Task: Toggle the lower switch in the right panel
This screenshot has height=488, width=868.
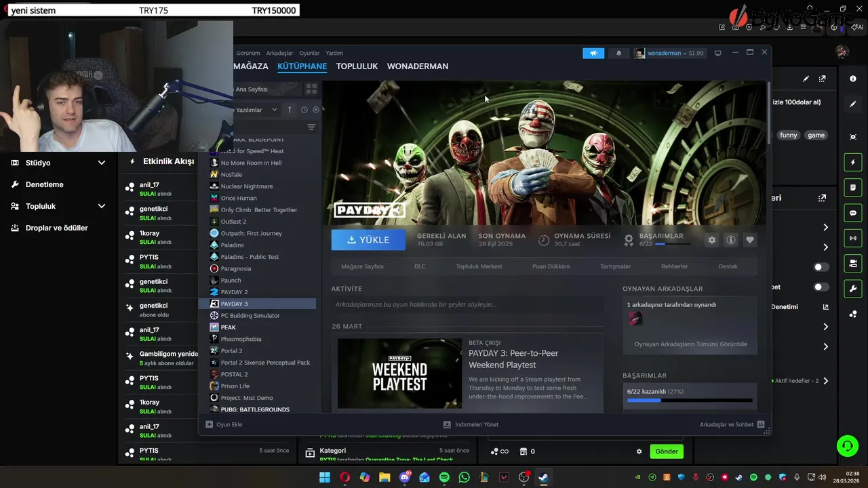Action: coord(821,287)
